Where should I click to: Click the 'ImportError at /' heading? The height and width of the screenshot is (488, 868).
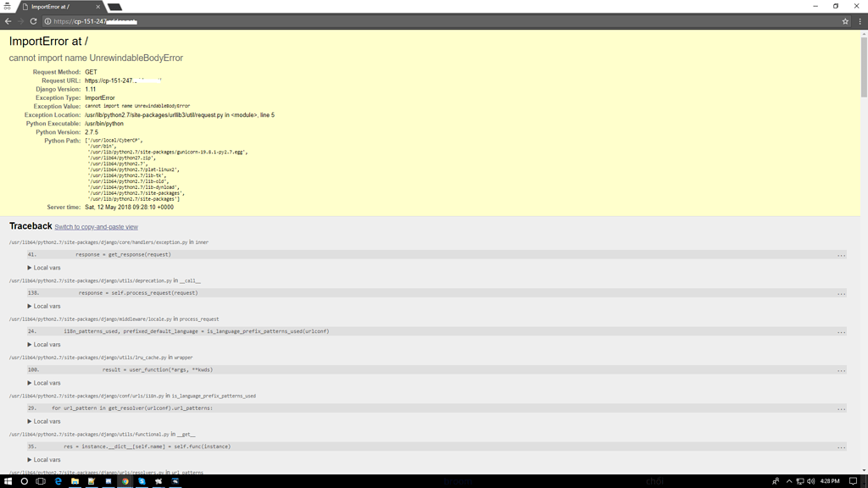coord(48,42)
